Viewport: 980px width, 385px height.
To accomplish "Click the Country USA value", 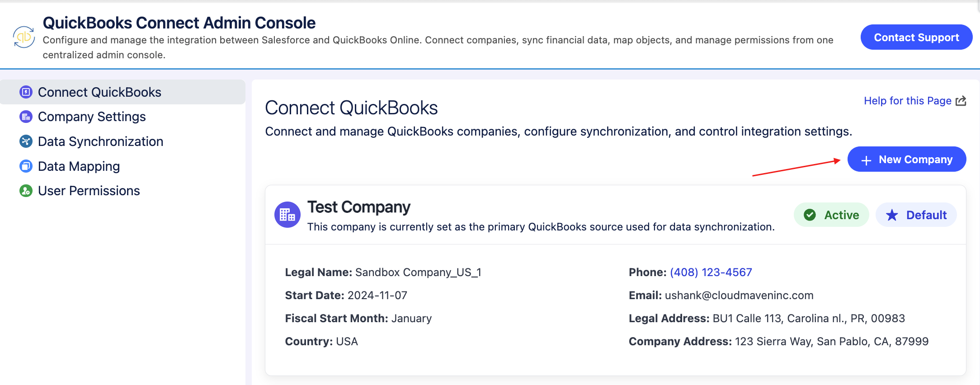I will point(347,341).
